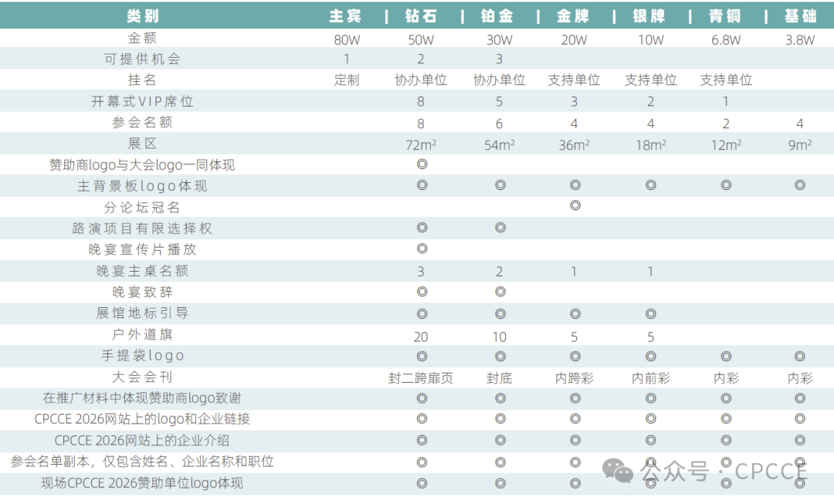Select the 青铜 column header
The image size is (834, 504).
(x=724, y=16)
